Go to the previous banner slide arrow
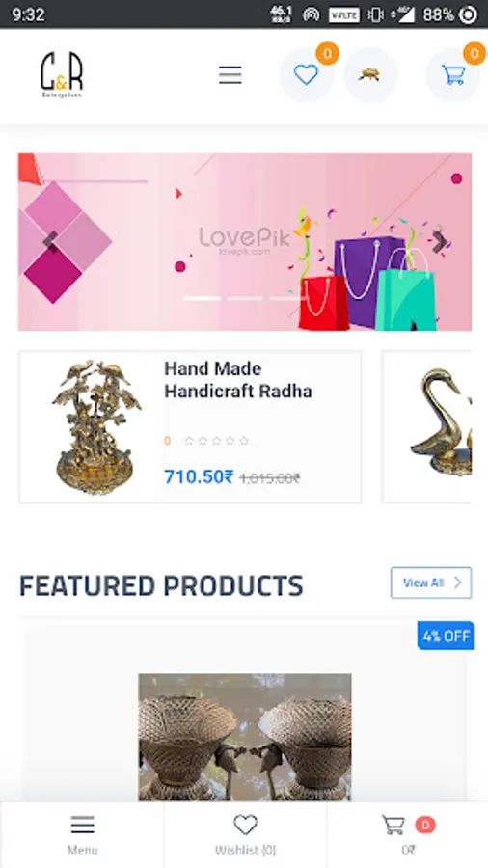Screen dimensions: 488x868 pos(50,242)
